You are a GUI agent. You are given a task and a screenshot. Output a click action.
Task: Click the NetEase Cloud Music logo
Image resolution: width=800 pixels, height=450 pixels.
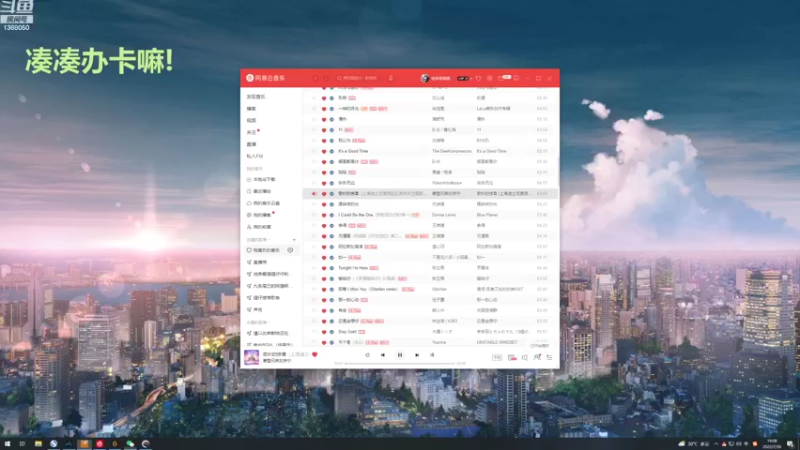pos(266,78)
